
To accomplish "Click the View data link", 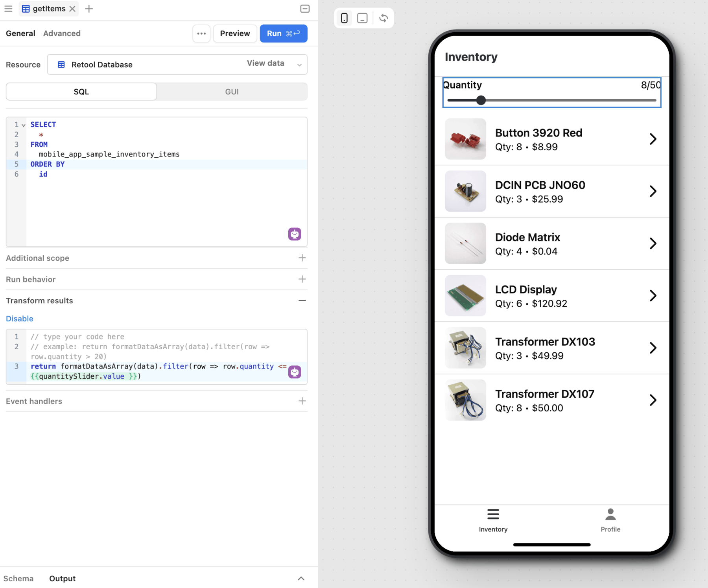I will pyautogui.click(x=265, y=63).
